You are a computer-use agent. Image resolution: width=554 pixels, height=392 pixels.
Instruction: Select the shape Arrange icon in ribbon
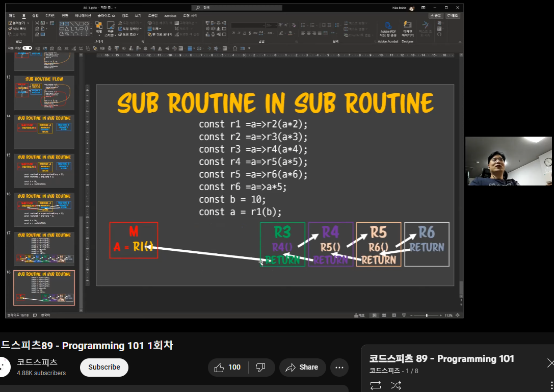99,25
